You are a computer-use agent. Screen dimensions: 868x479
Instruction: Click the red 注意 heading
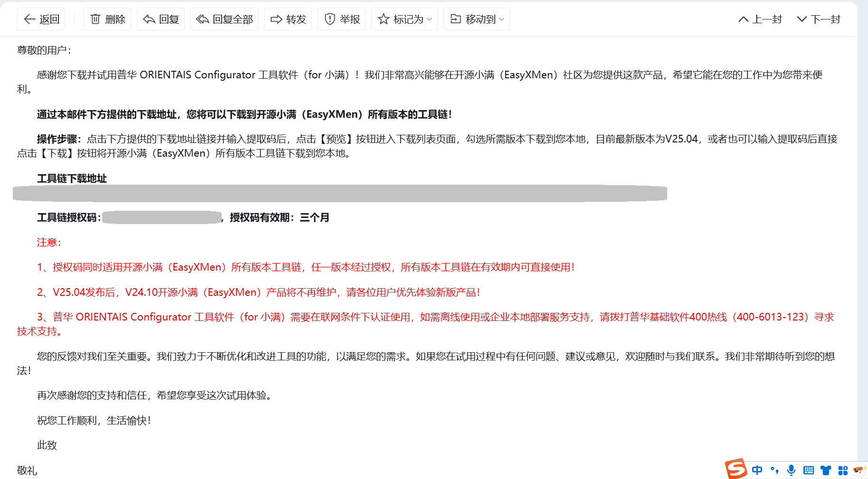(49, 243)
